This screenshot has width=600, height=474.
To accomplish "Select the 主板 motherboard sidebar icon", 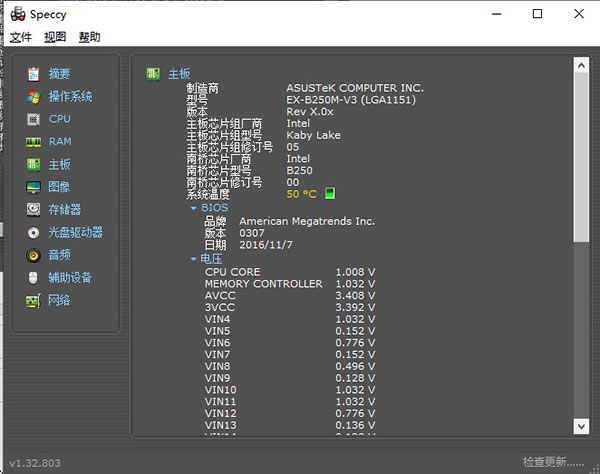I will click(33, 164).
